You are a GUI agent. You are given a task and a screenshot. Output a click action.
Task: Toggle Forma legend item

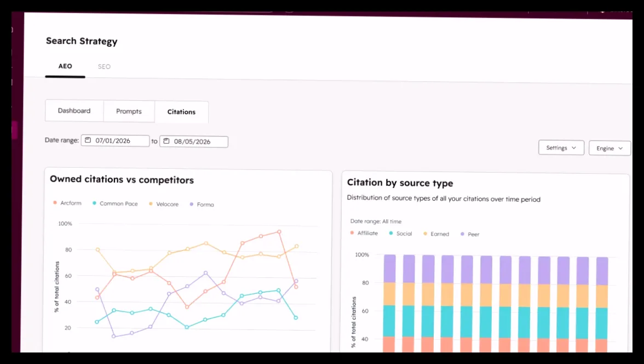[202, 204]
